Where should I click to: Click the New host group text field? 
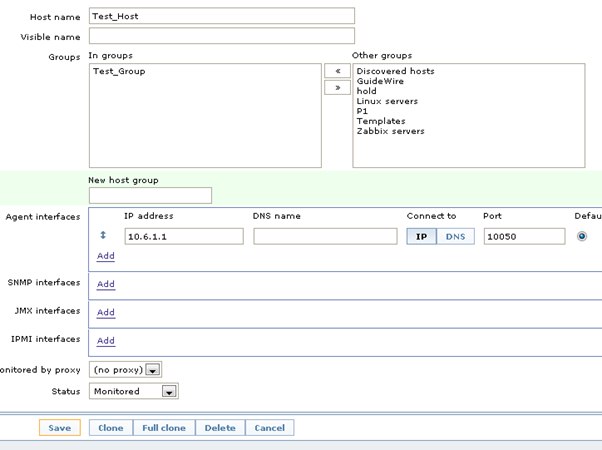[150, 195]
